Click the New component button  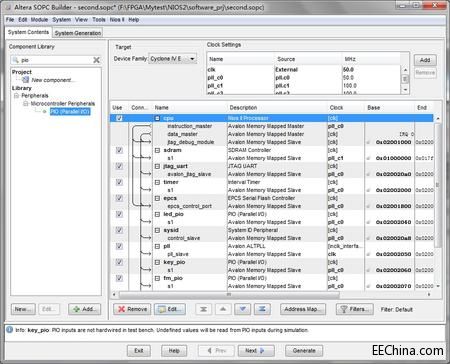23,309
